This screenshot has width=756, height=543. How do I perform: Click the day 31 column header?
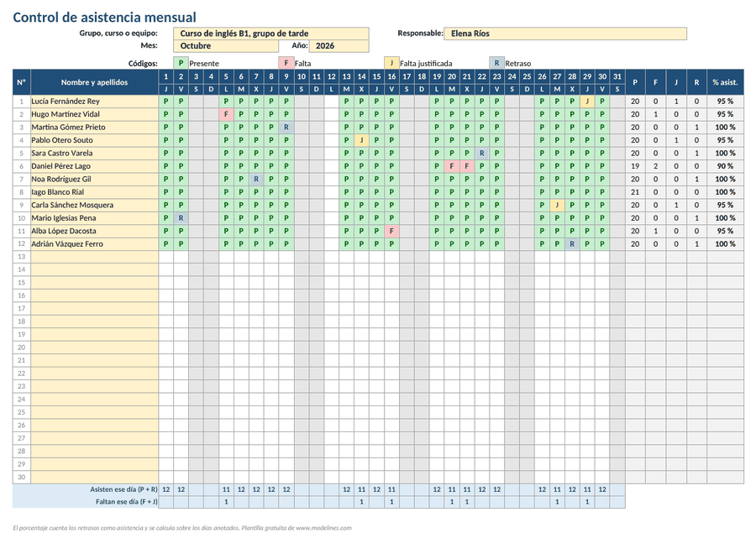point(617,76)
